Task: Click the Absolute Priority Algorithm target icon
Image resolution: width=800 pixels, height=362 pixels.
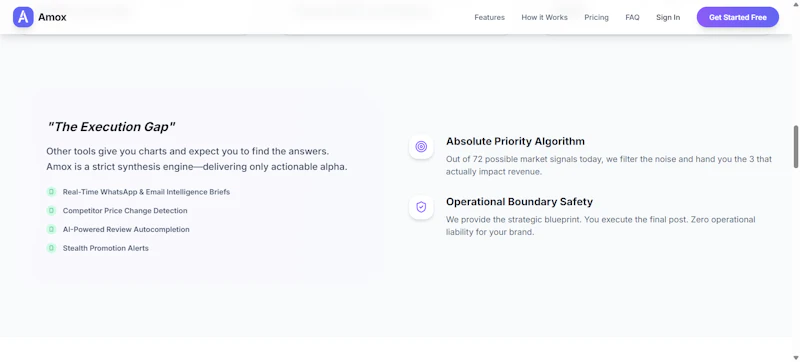Action: [421, 147]
